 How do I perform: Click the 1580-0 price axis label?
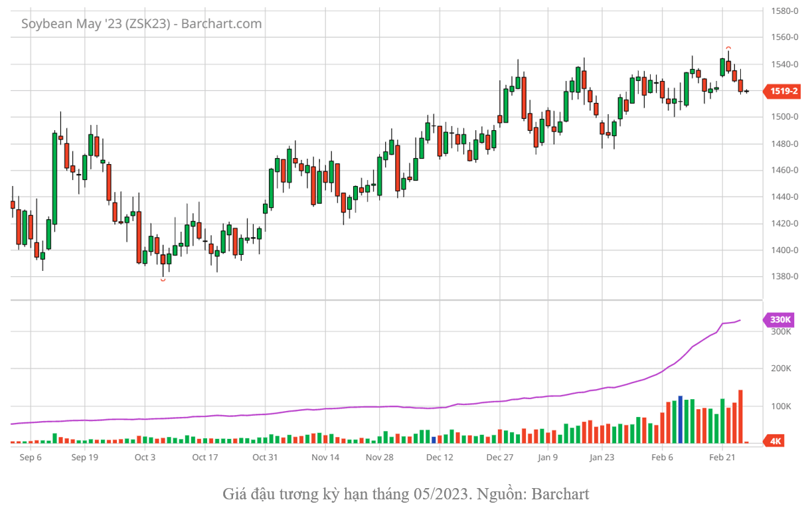coord(785,11)
